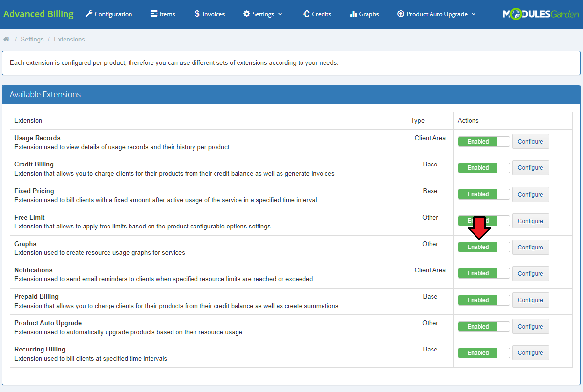Click the Advanced Billing title link
This screenshot has height=392, width=583.
click(38, 14)
